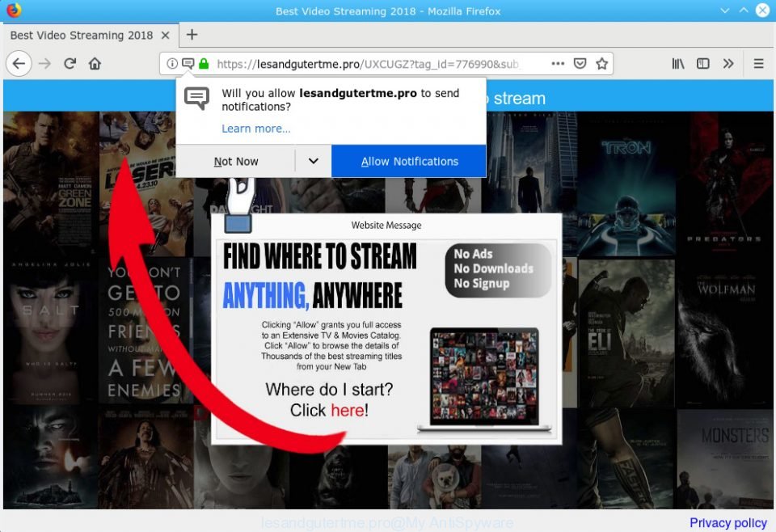Screen dimensions: 776x532
Task: Click the 'Website Message' title text
Action: tap(386, 226)
